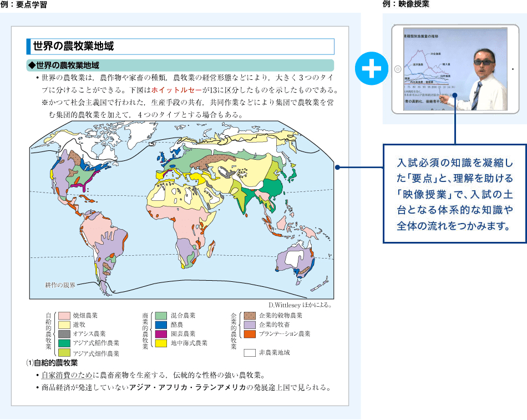Click the プランテーション農業 legend label text
Image resolution: width=527 pixels, height=420 pixels.
(285, 333)
